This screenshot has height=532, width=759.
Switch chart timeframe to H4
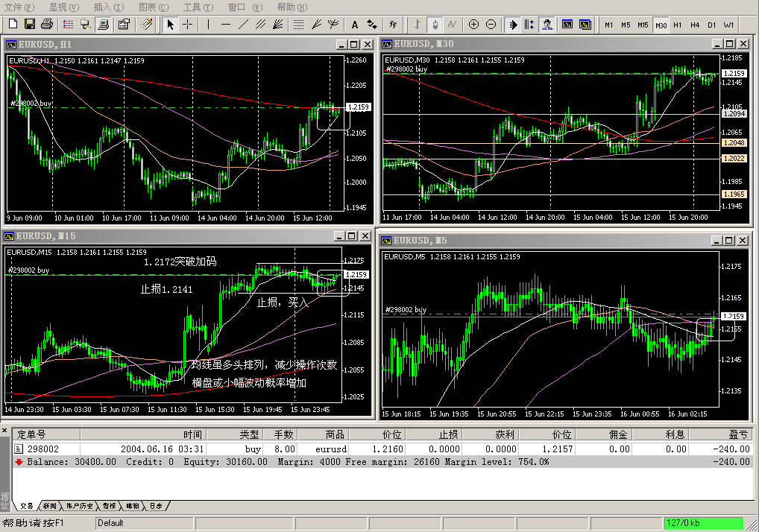click(694, 25)
